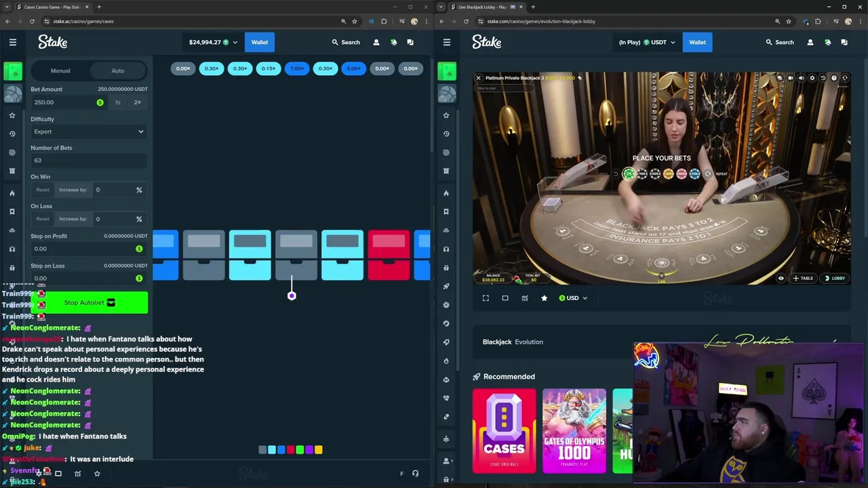
Task: Open tab search chevron in Cases browser window
Action: pyautogui.click(x=7, y=7)
